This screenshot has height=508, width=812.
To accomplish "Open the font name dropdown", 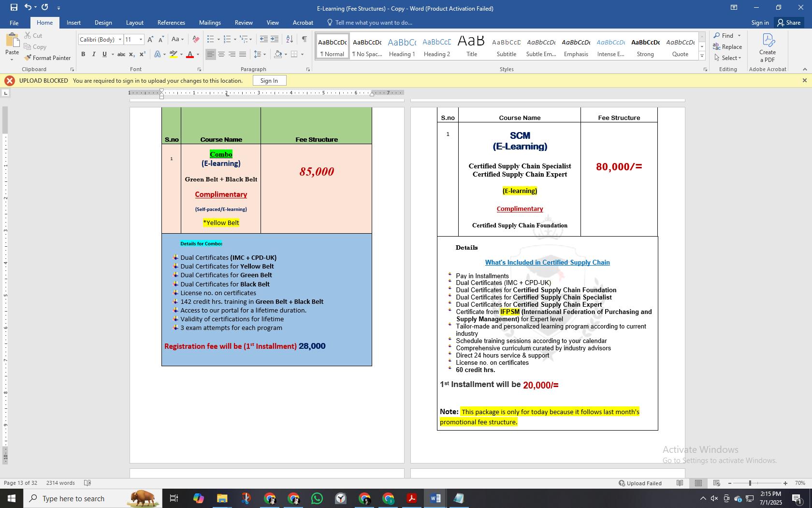I will pyautogui.click(x=120, y=40).
